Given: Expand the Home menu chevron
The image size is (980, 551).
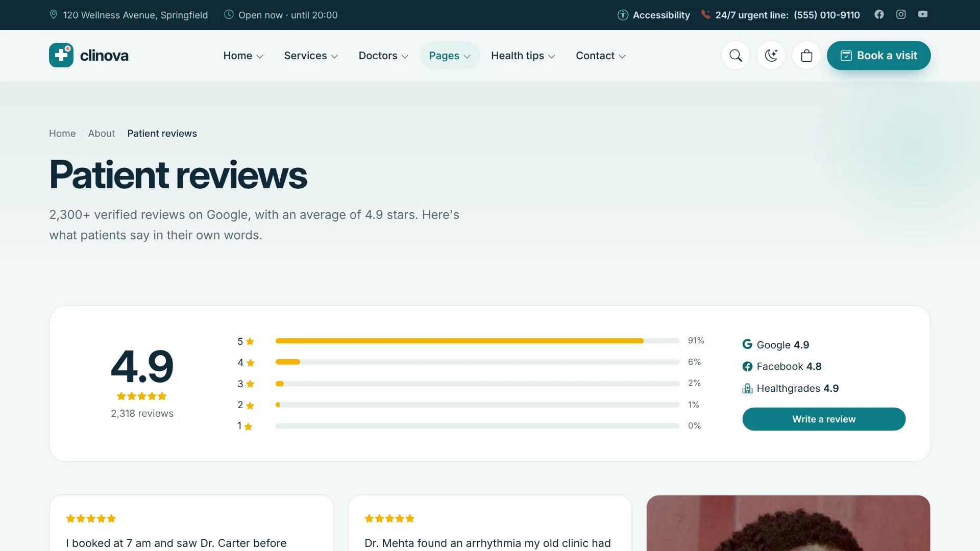Looking at the screenshot, I should 260,57.
